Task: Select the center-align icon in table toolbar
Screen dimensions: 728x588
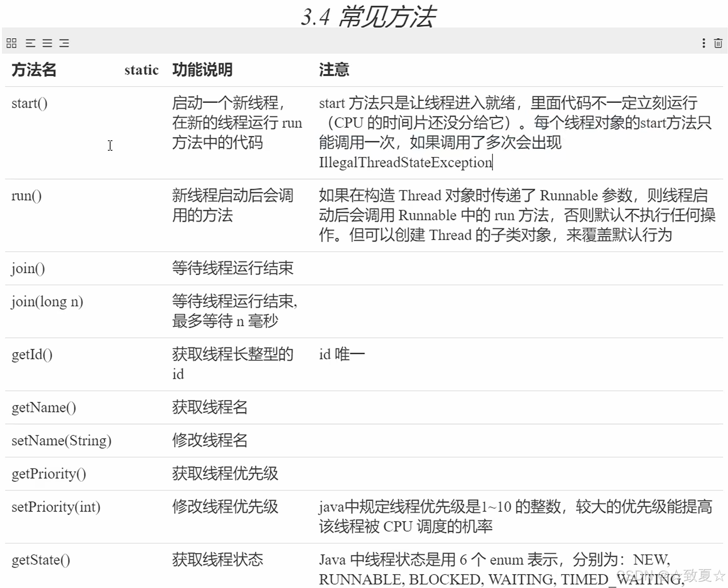Action: pos(47,43)
